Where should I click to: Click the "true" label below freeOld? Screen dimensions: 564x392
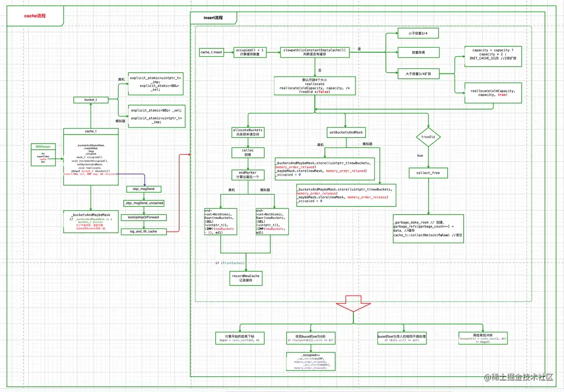pos(420,155)
